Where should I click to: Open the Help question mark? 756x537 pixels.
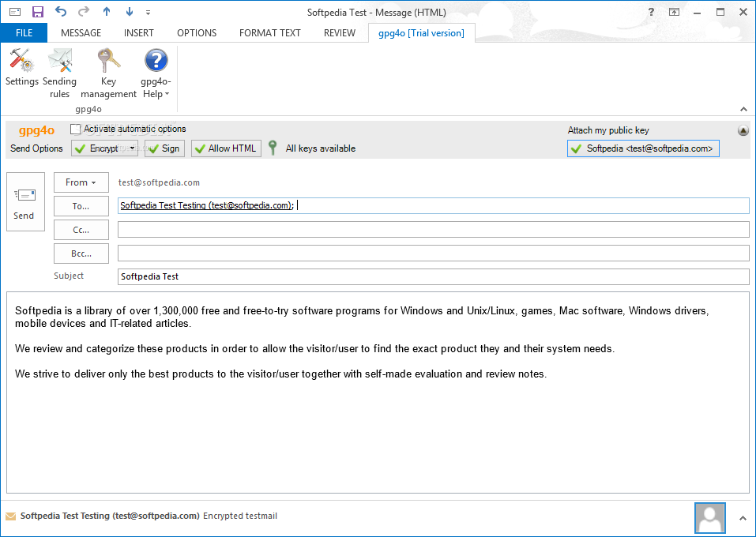(651, 12)
